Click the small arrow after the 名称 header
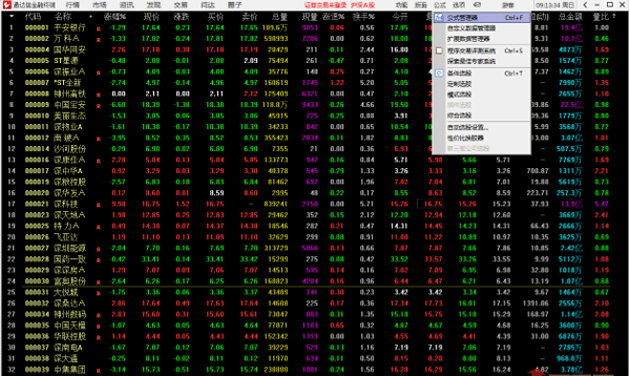 pyautogui.click(x=91, y=17)
